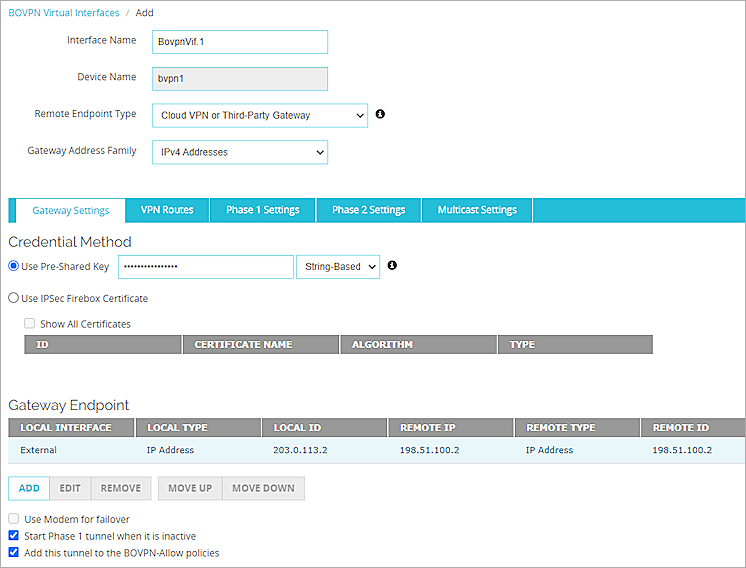Click the ADD gateway endpoint button
The width and height of the screenshot is (746, 568).
(29, 488)
